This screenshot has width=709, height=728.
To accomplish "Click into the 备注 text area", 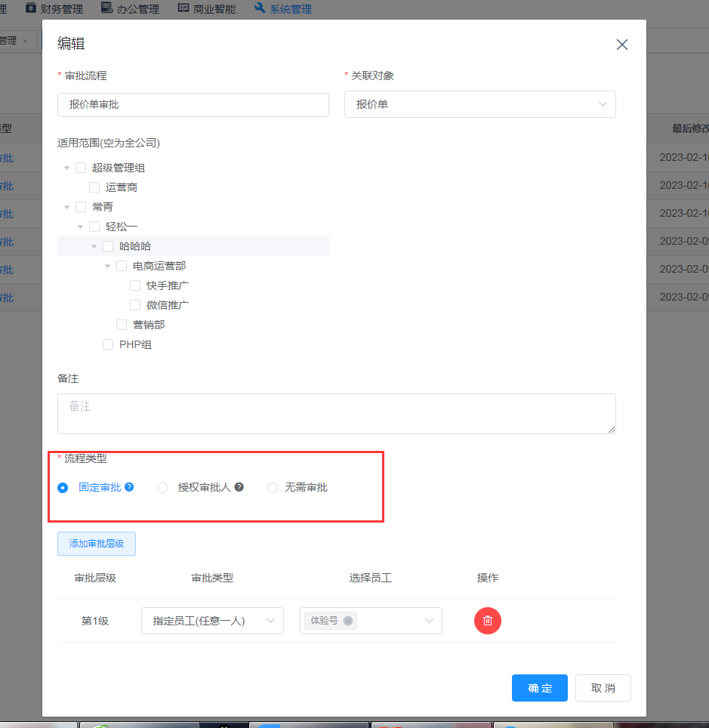I will [x=336, y=414].
